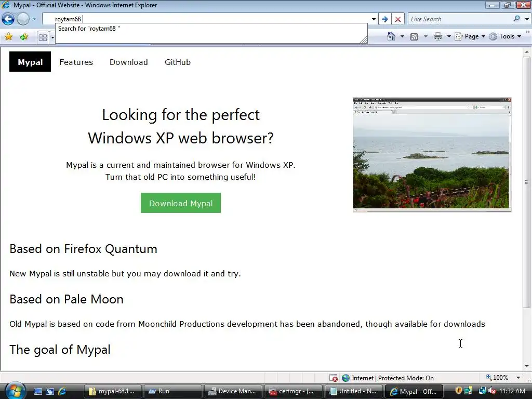Click the Mypal logo tab on the webpage
This screenshot has height=399, width=532.
point(30,62)
